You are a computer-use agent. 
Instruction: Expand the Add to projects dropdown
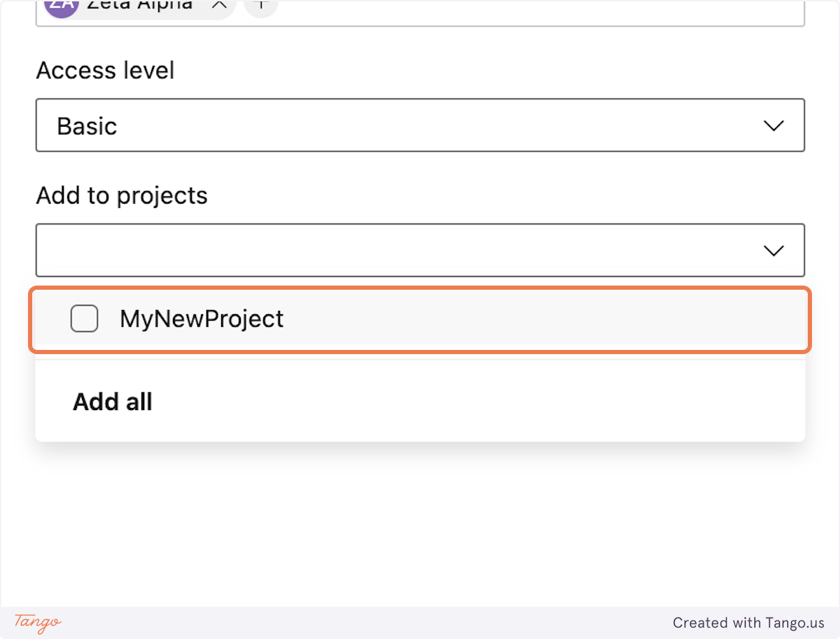coord(420,250)
